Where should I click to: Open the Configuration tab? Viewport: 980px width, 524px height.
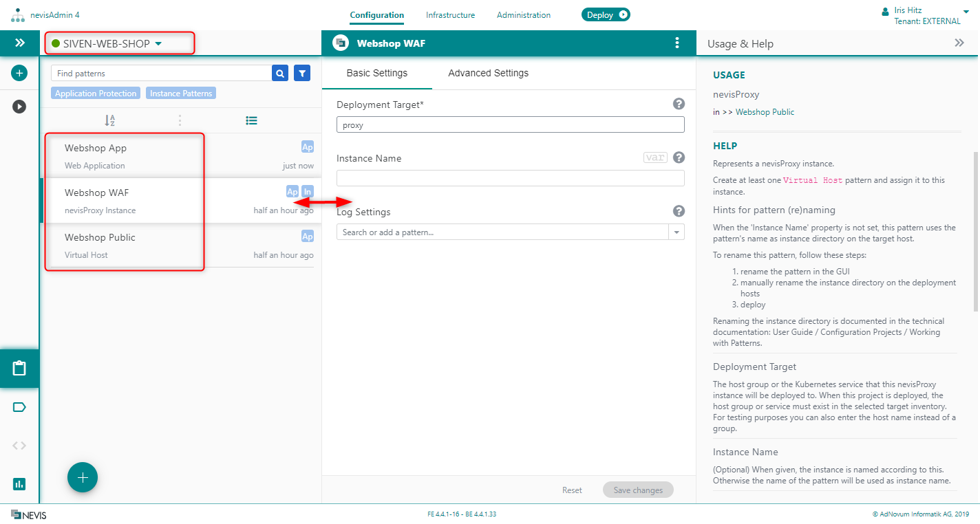[x=377, y=15]
